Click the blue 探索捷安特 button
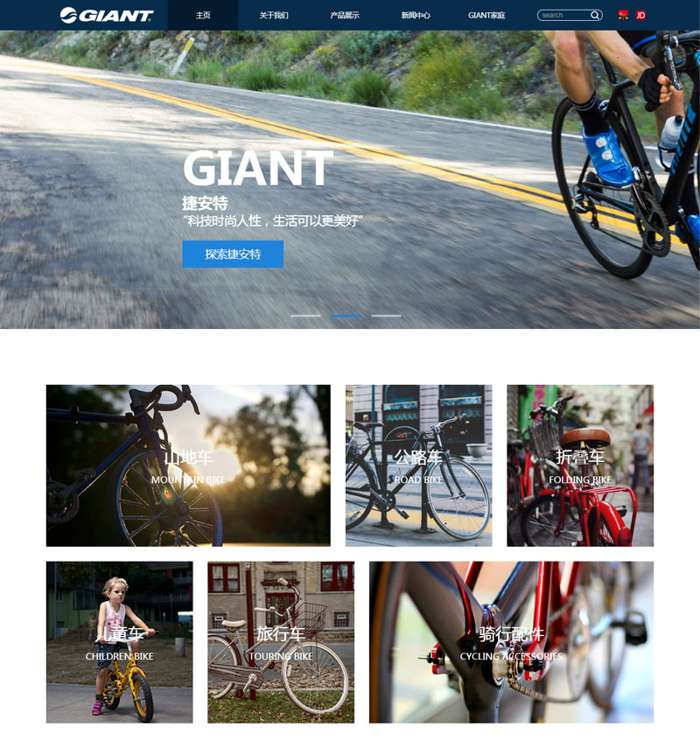This screenshot has height=748, width=700. pos(233,255)
